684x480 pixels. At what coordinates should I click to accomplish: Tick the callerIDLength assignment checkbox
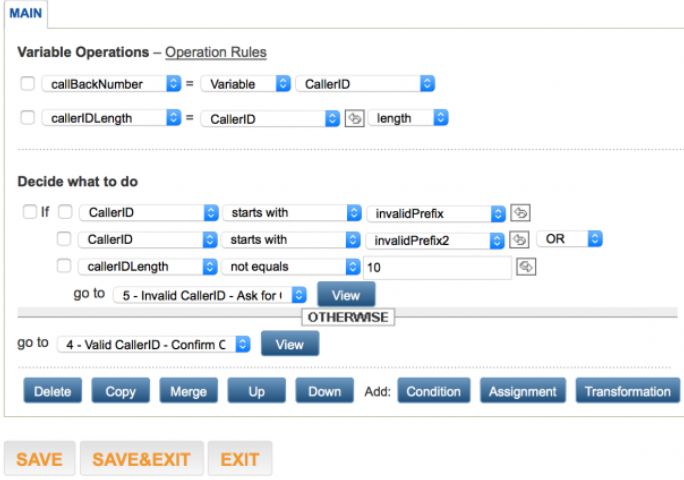(x=27, y=118)
